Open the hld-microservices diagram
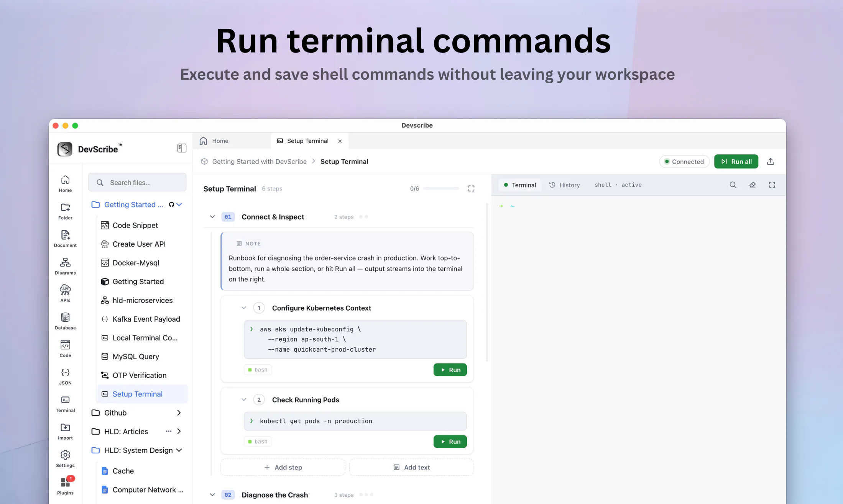The image size is (843, 504). click(x=142, y=300)
